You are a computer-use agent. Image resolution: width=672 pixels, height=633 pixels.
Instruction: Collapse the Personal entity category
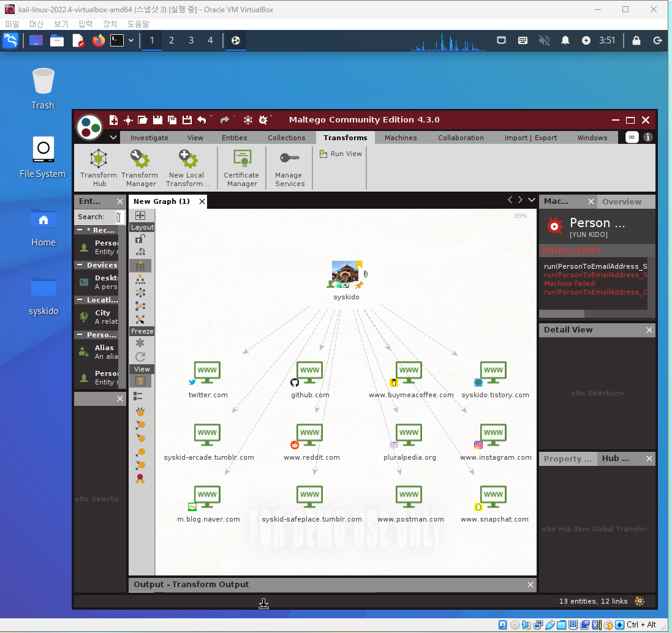click(80, 334)
